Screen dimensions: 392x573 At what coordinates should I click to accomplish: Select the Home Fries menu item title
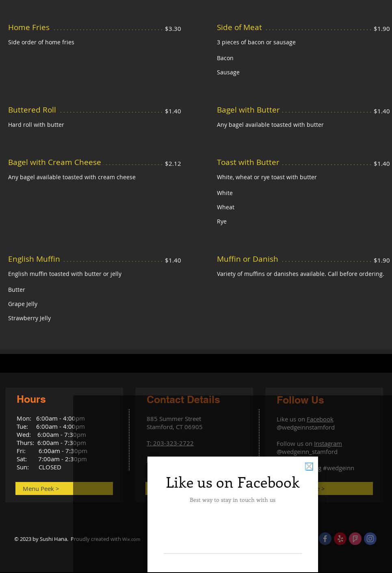click(x=29, y=27)
